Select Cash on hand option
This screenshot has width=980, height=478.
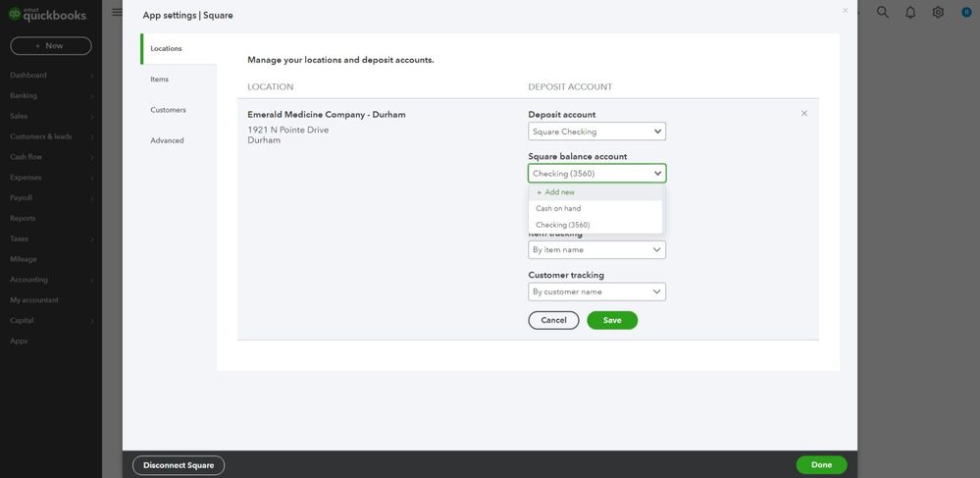click(558, 209)
